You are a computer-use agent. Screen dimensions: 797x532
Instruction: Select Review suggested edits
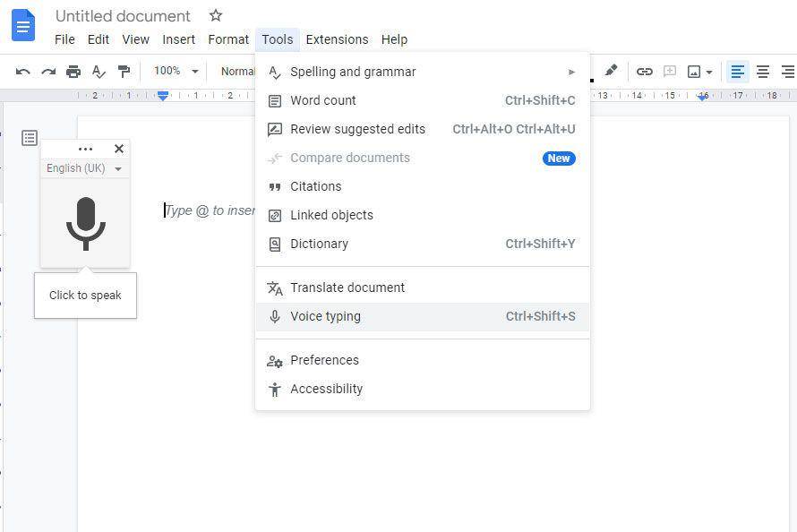(423, 129)
